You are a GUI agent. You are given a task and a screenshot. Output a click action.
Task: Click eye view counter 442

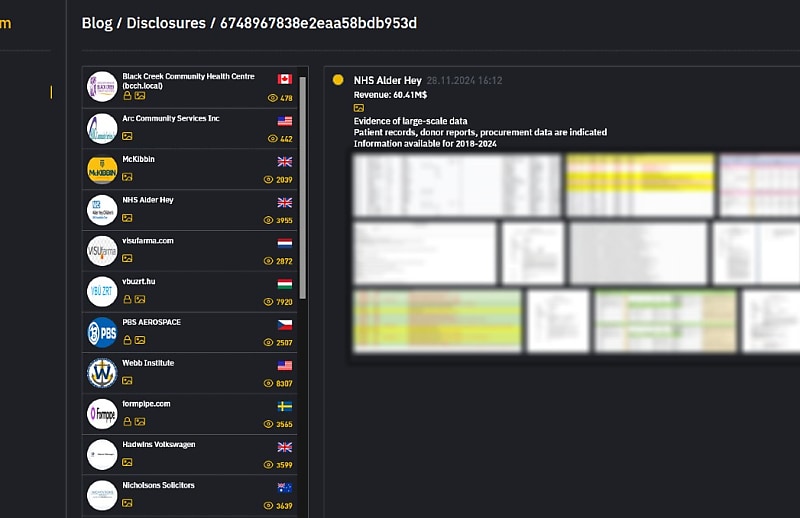[280, 139]
